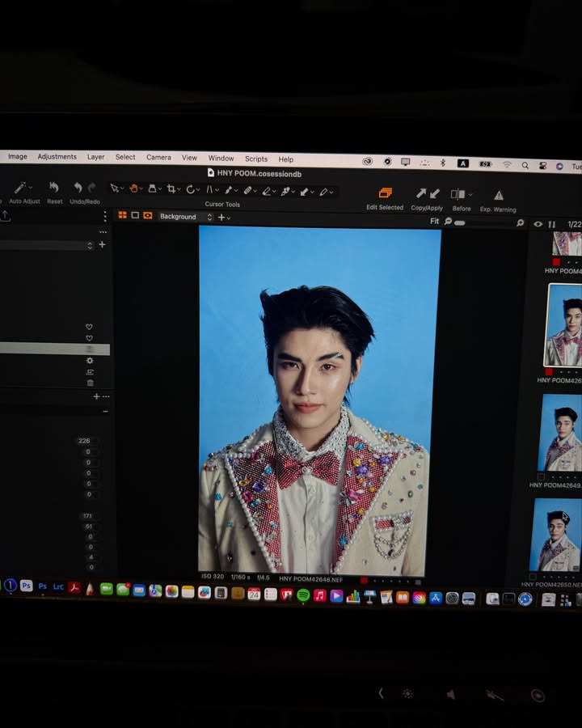Click the trash icon in the left panel
The image size is (582, 728).
[x=90, y=383]
